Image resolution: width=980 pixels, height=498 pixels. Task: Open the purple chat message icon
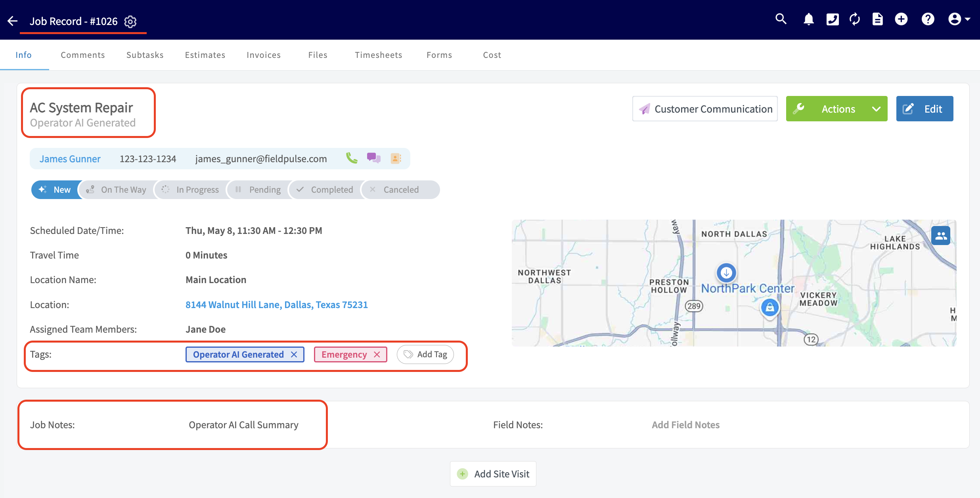373,158
